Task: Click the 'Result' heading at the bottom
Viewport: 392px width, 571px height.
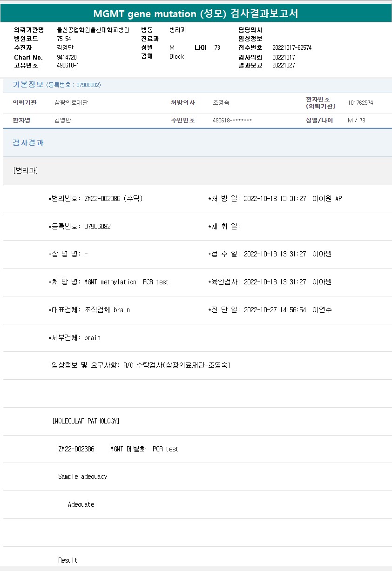Action: pyautogui.click(x=68, y=560)
